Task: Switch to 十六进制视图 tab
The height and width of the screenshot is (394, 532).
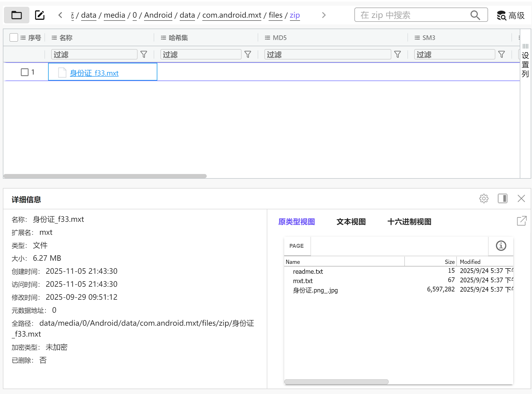Action: [409, 222]
